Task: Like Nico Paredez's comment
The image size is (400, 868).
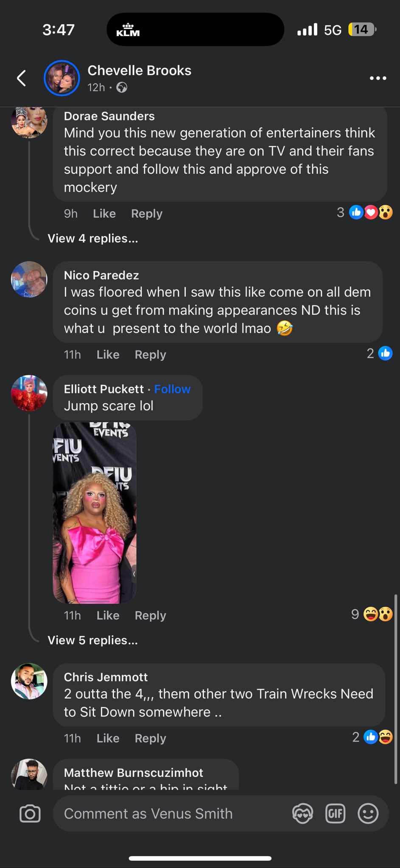Action: tap(108, 354)
